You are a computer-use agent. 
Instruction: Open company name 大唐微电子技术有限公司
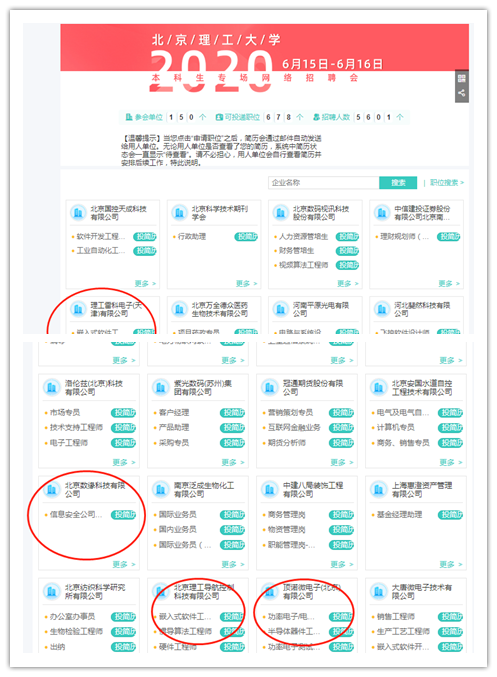422,592
